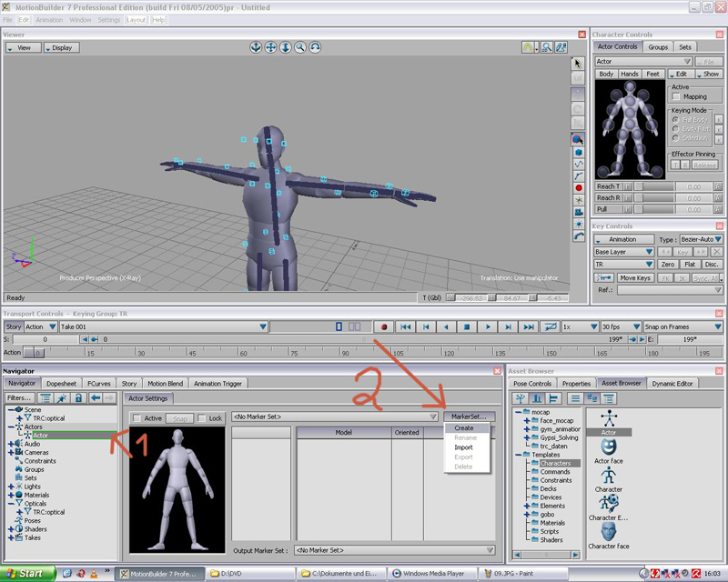The width and height of the screenshot is (728, 582).
Task: Expand the Cameras node in Navigator tree
Action: (x=11, y=452)
